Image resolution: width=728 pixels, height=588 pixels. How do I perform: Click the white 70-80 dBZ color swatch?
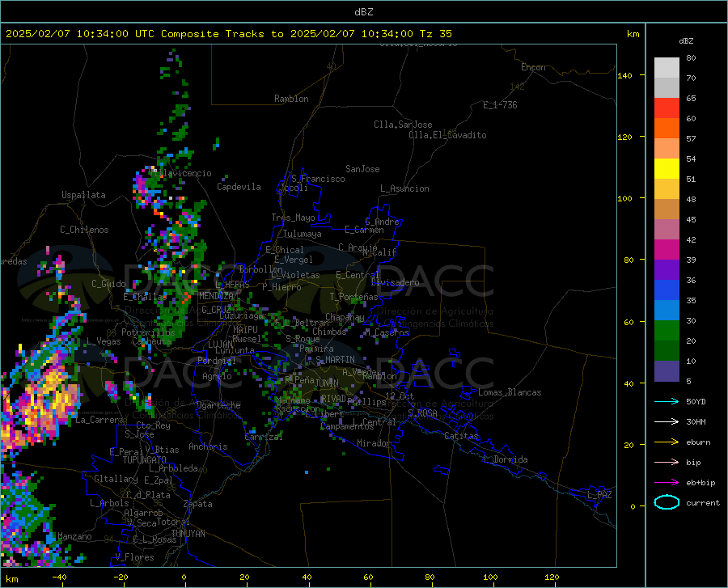667,68
